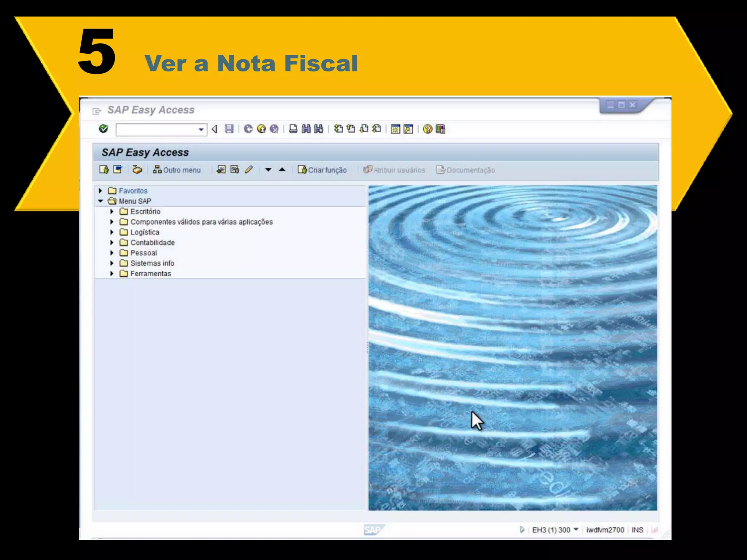Open the command field dropdown arrow

201,129
